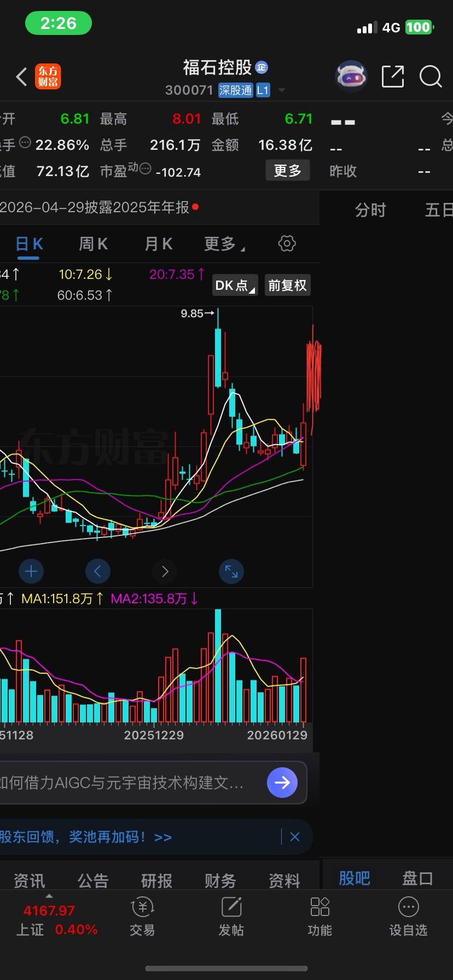The image size is (453, 980).
Task: Tap the 市盈动 info circle icon
Action: [x=145, y=168]
